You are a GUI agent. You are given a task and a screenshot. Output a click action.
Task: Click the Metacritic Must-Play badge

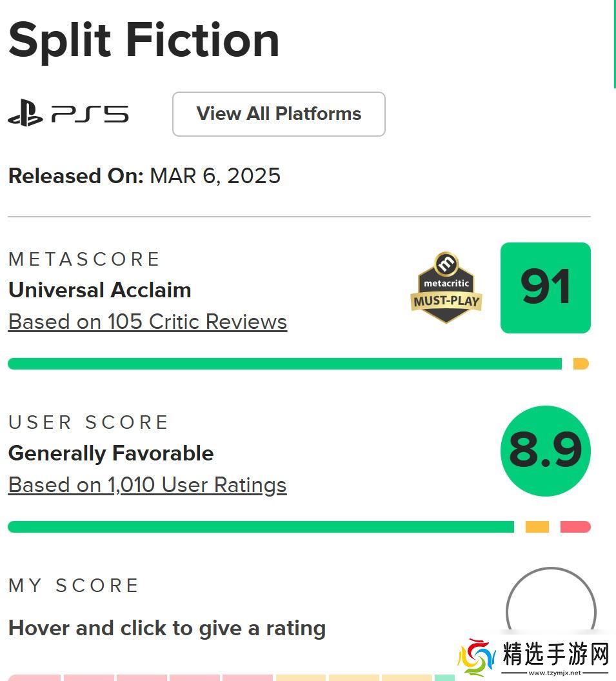point(446,288)
